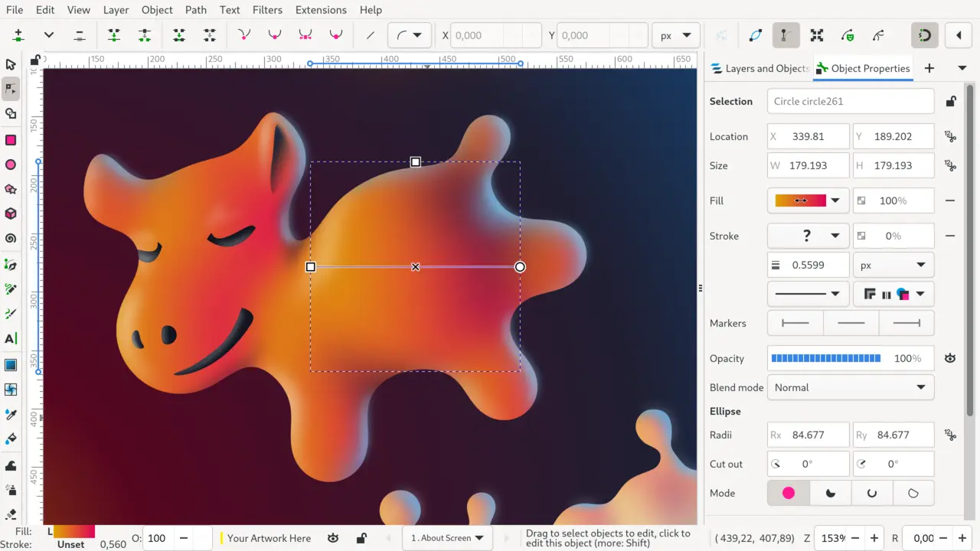Open the Filters menu
980x551 pixels.
[267, 10]
